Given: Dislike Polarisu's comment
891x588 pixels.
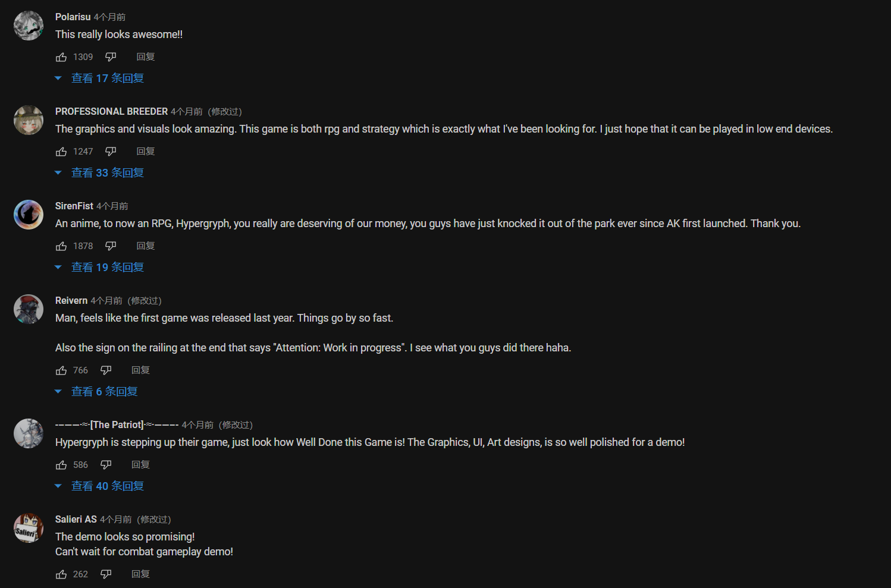Looking at the screenshot, I should [x=111, y=57].
